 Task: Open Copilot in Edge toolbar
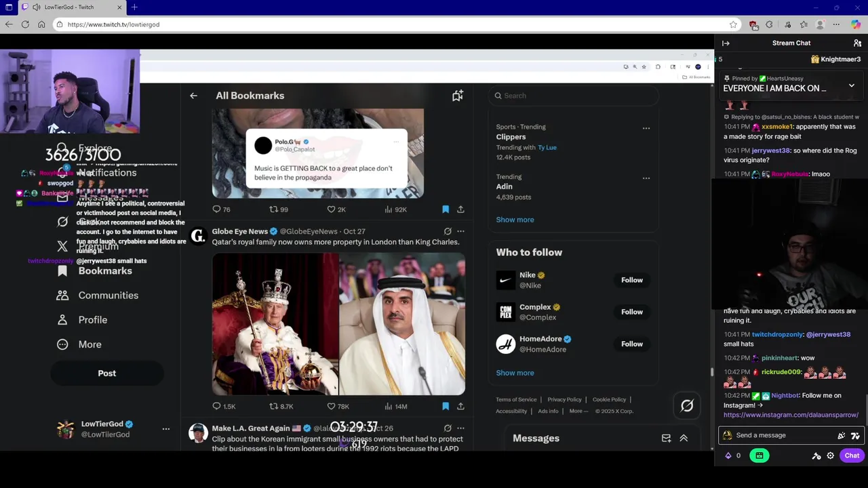click(x=856, y=24)
